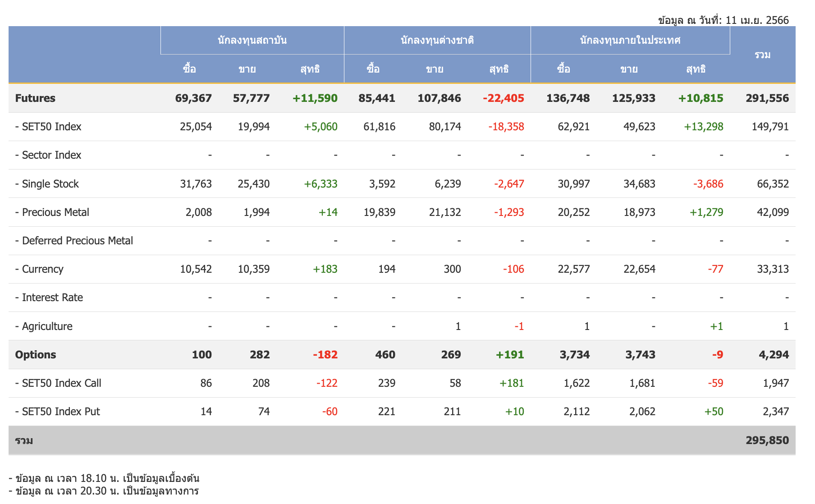Click the 18.10 น. preliminary data note
815x504 pixels.
click(x=104, y=478)
